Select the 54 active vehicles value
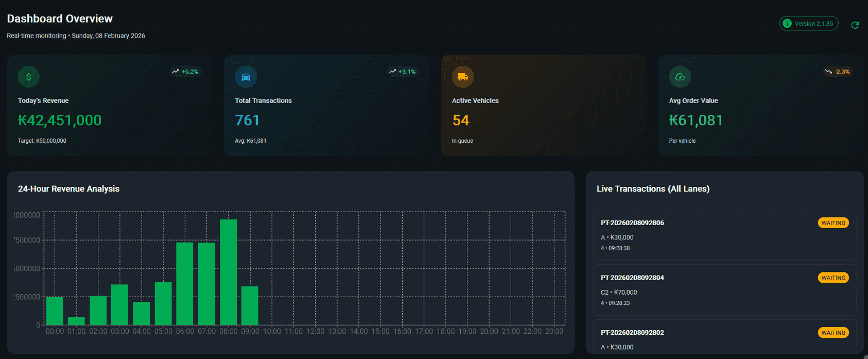Screen dimensions: 868x359 (461, 121)
